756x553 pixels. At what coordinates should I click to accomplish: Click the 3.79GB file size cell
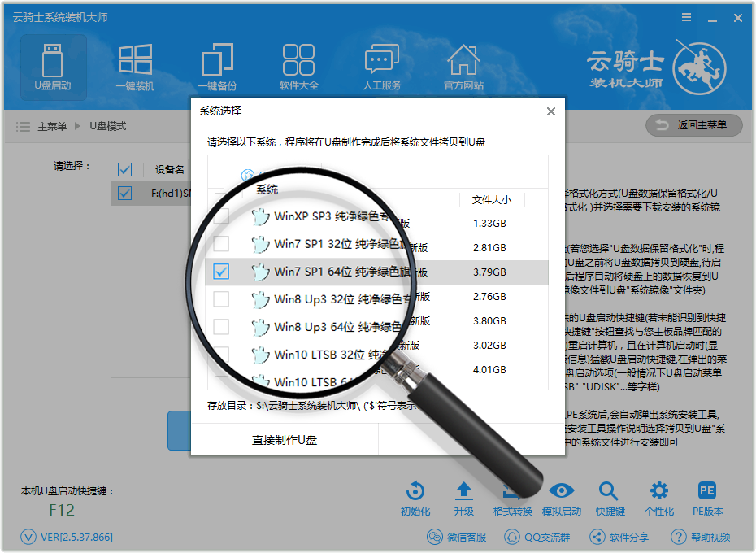(x=489, y=272)
